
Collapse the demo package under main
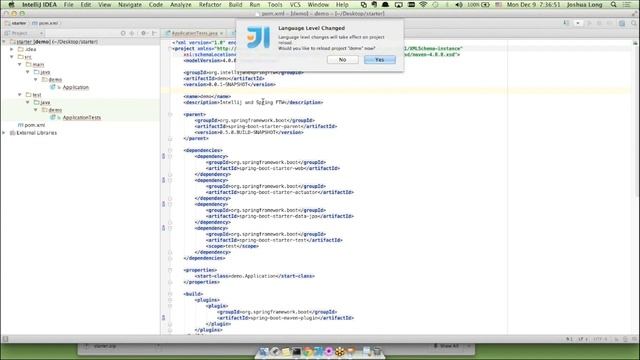(x=36, y=80)
